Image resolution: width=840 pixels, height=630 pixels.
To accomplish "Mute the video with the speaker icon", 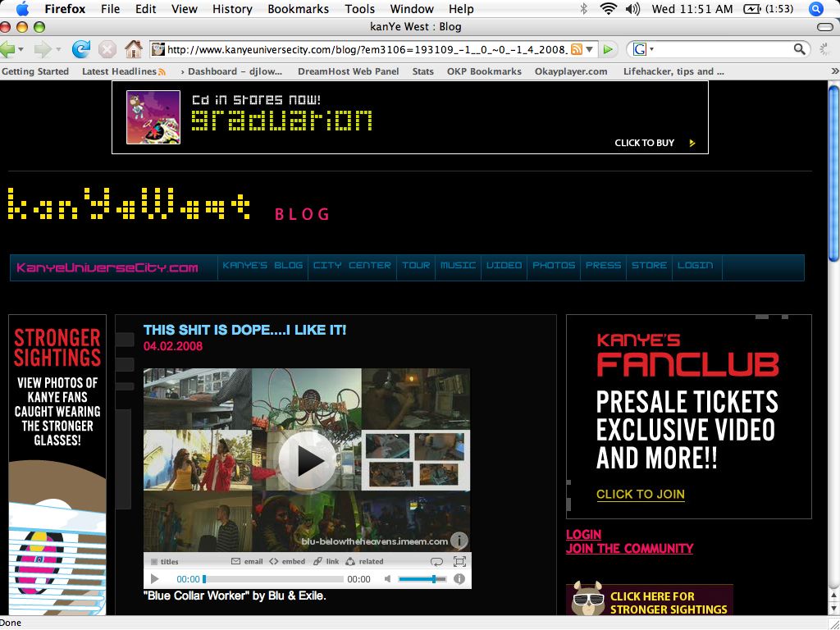I will click(388, 579).
